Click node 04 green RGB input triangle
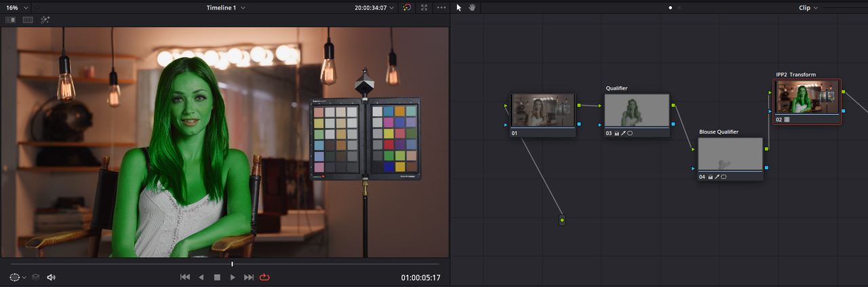The image size is (868, 287). pos(694,149)
